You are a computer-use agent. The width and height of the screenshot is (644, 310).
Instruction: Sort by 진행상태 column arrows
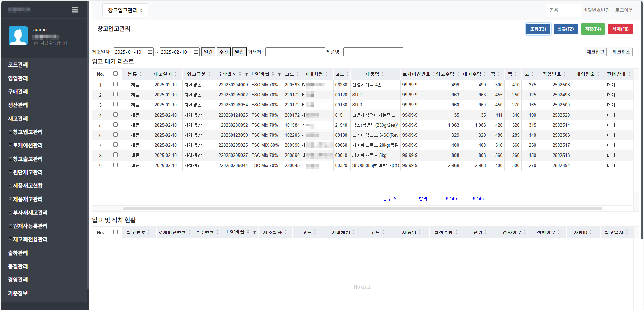(629, 74)
